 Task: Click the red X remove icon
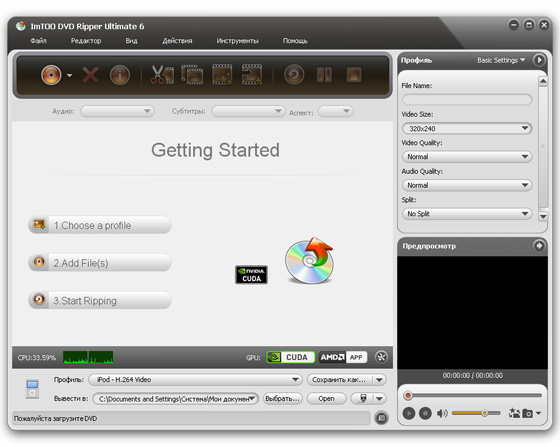[90, 75]
